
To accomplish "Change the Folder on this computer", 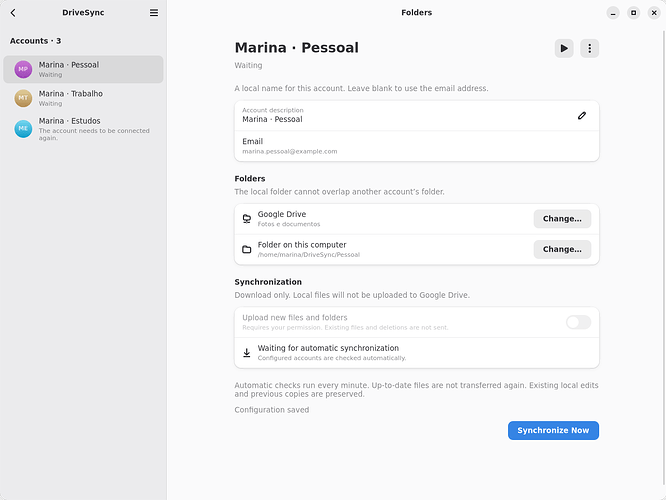I will [x=562, y=249].
